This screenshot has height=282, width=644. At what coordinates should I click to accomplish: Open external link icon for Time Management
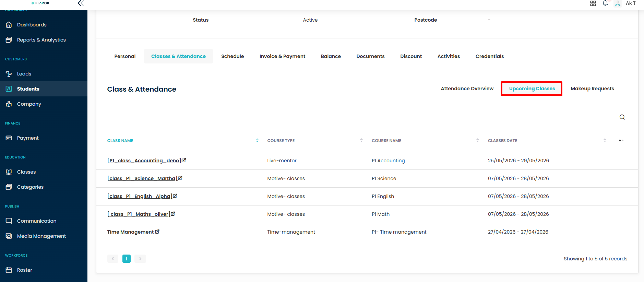tap(157, 232)
